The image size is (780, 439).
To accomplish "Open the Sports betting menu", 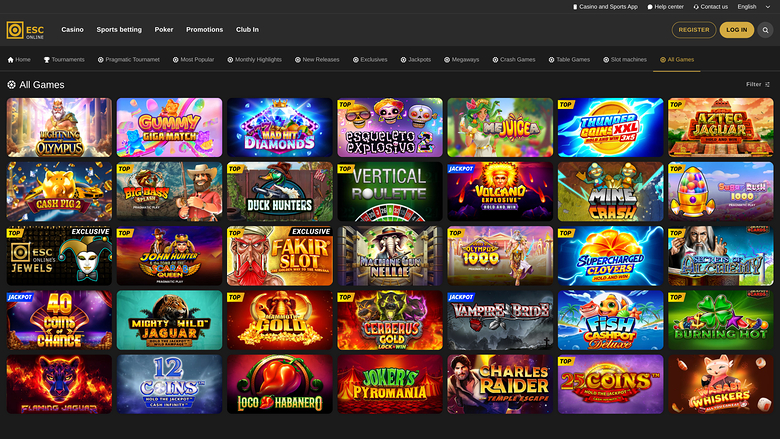I will click(x=119, y=30).
